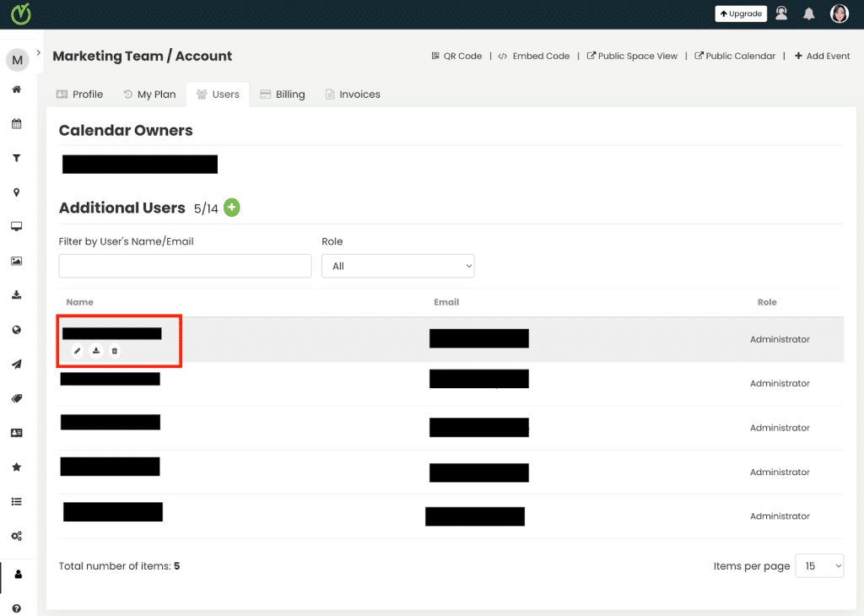
Task: Delete the first user via trash icon
Action: [116, 351]
